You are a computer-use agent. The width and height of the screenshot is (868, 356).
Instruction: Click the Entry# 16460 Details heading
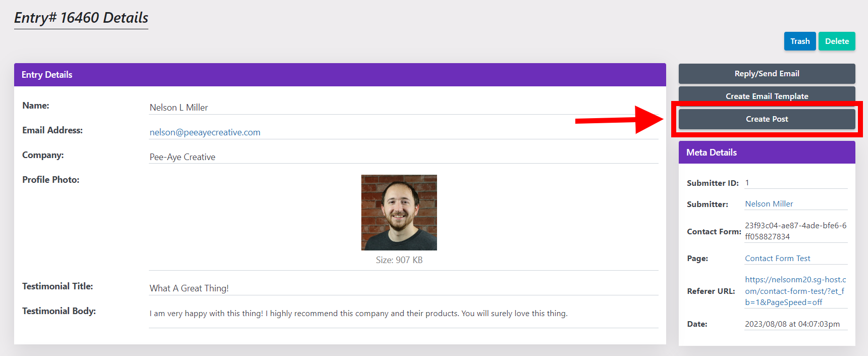[x=81, y=18]
